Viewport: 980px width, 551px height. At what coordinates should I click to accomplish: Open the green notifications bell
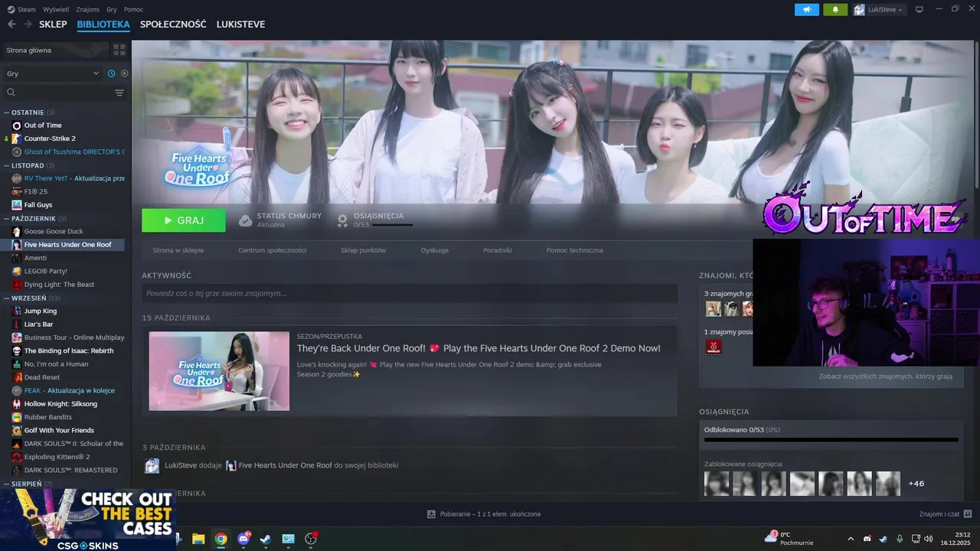pos(835,9)
